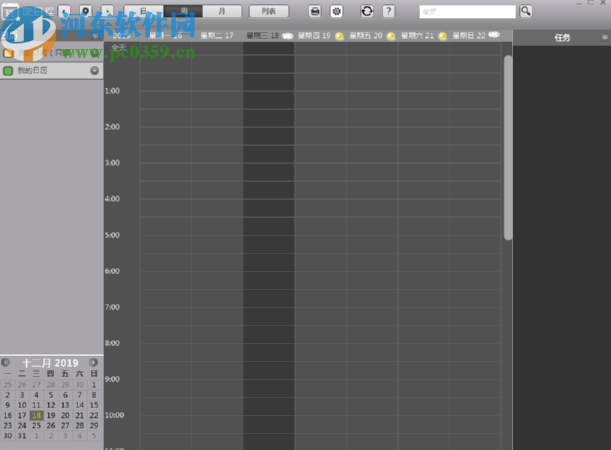The image size is (611, 450).
Task: Print the calendar with the printer icon
Action: pyautogui.click(x=315, y=11)
